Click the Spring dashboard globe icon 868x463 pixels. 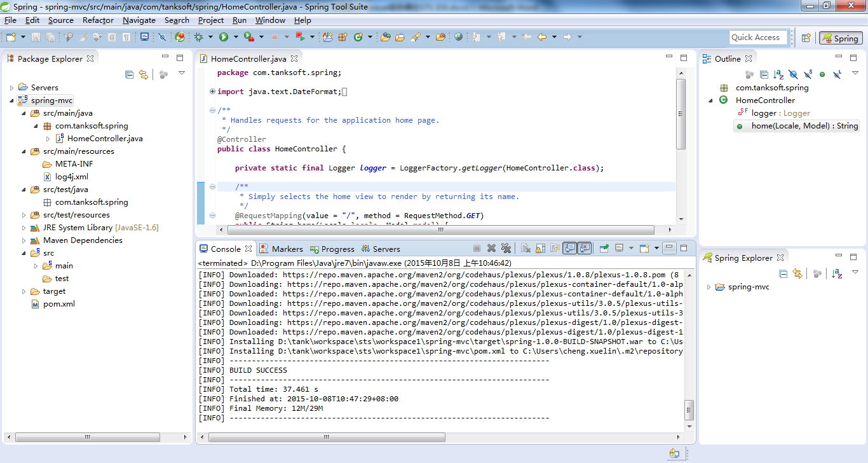pyautogui.click(x=180, y=37)
